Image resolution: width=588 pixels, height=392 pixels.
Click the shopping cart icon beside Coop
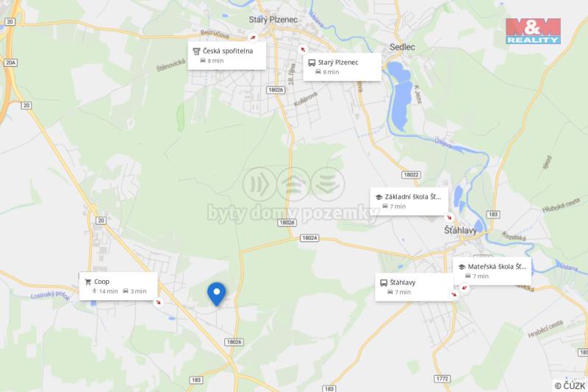coord(88,282)
